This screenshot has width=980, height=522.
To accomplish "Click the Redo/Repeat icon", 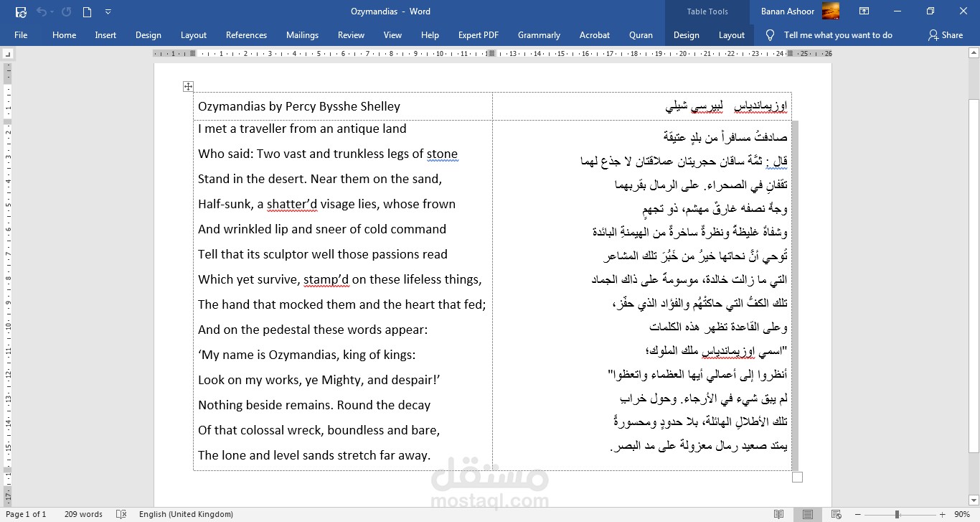I will [x=66, y=11].
